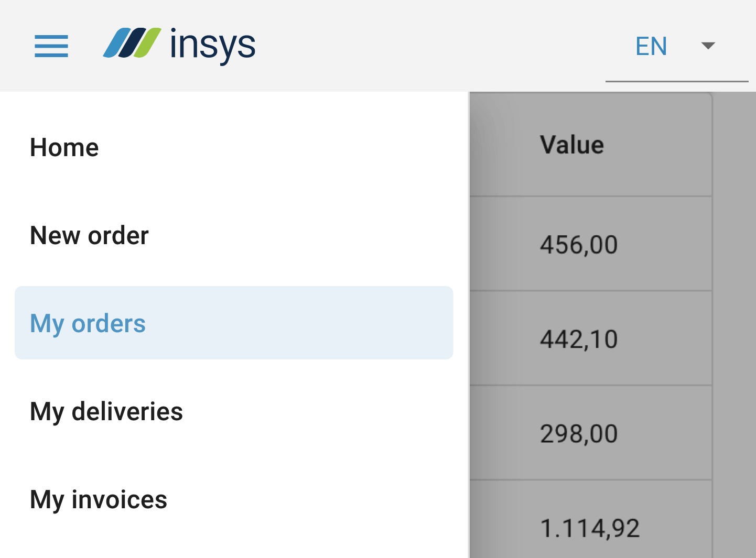
Task: Dismiss the drawer via the dimmed strip right of the table
Action: pos(734,325)
